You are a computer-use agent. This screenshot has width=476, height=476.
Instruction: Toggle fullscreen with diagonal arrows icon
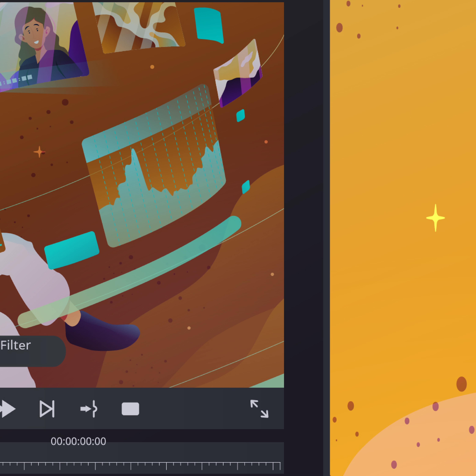[259, 409]
